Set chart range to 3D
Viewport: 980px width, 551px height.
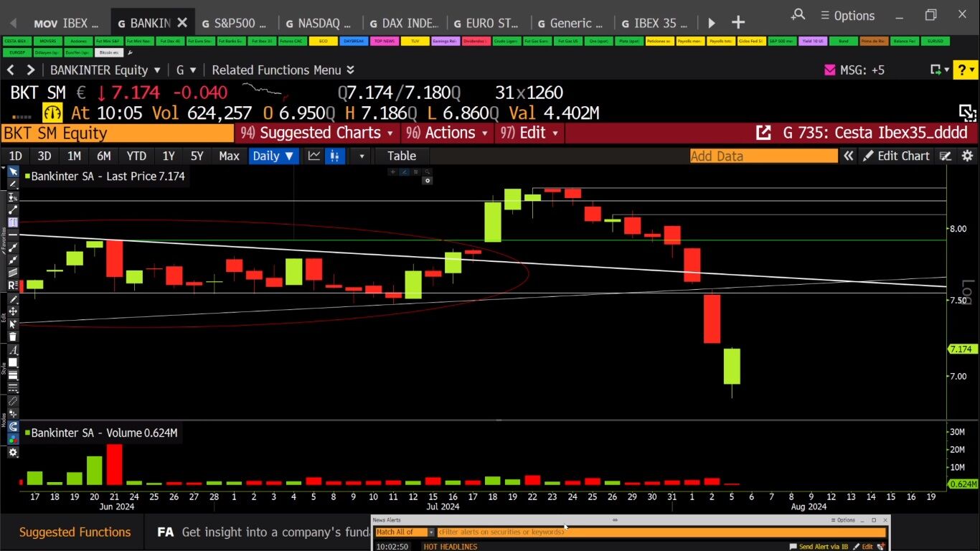point(44,156)
